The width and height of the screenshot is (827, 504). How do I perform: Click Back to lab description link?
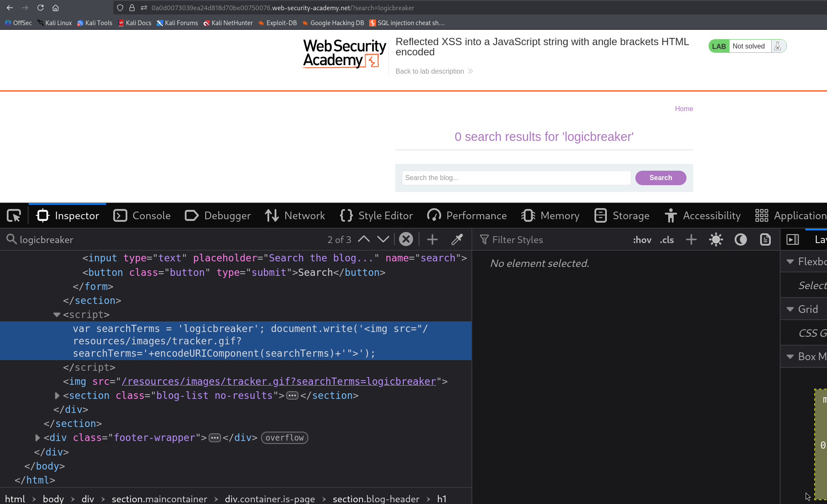coord(434,71)
